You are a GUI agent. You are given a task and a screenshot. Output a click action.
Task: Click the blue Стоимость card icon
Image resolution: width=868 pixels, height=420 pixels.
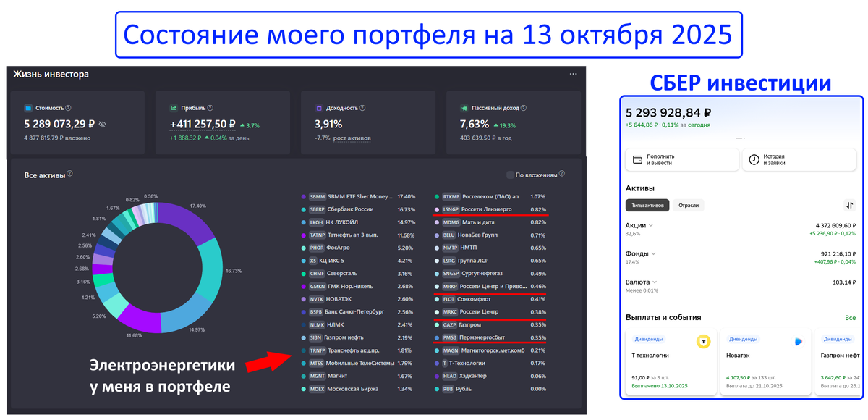(28, 108)
